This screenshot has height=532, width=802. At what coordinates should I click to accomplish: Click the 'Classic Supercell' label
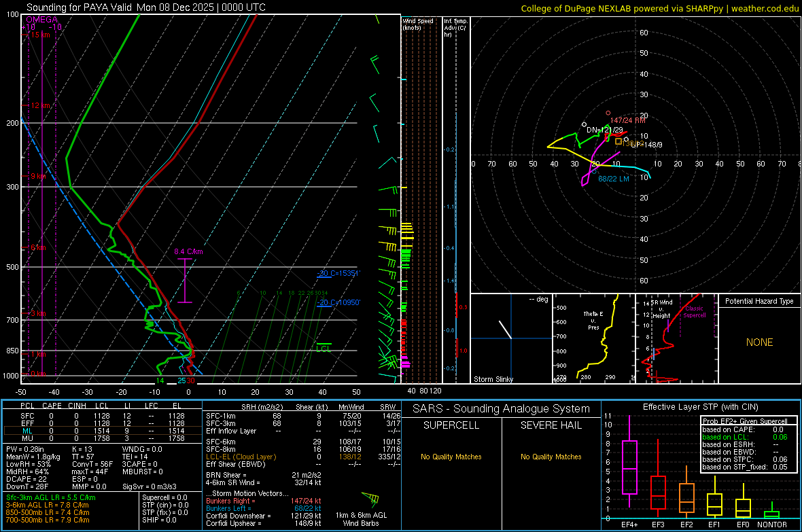(694, 312)
